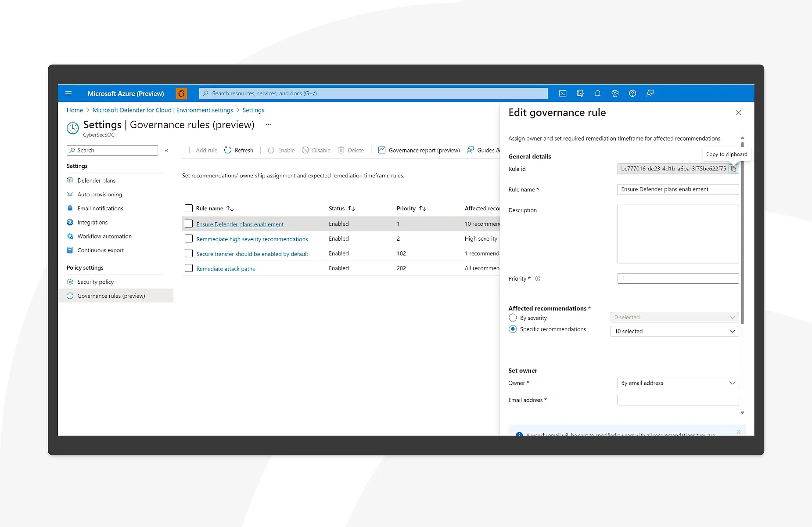Go to Home breadcrumb

tap(75, 110)
